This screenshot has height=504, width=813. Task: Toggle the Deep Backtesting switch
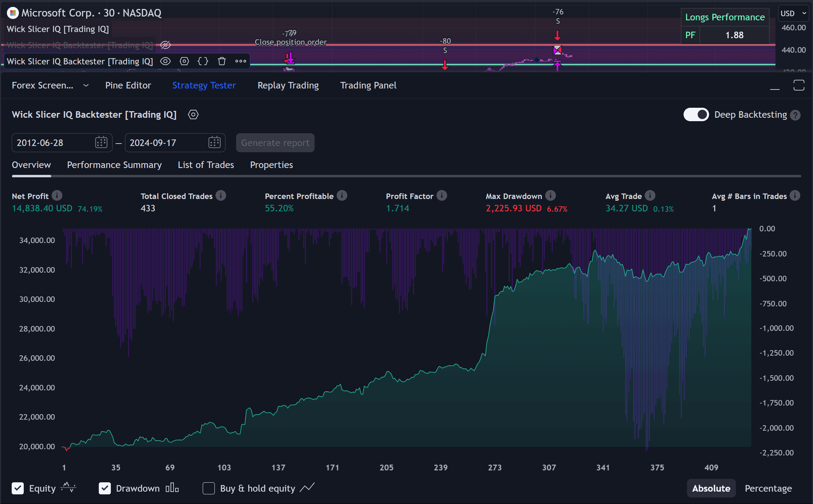click(x=696, y=115)
